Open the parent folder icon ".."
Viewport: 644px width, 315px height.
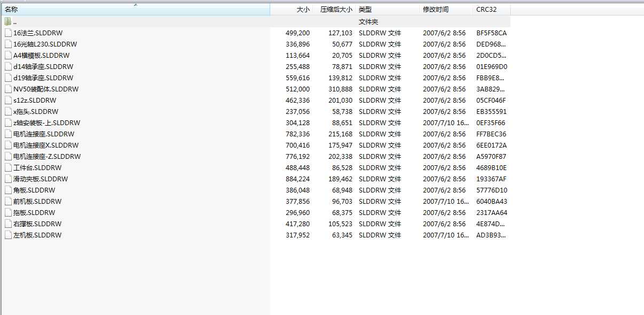(x=8, y=21)
